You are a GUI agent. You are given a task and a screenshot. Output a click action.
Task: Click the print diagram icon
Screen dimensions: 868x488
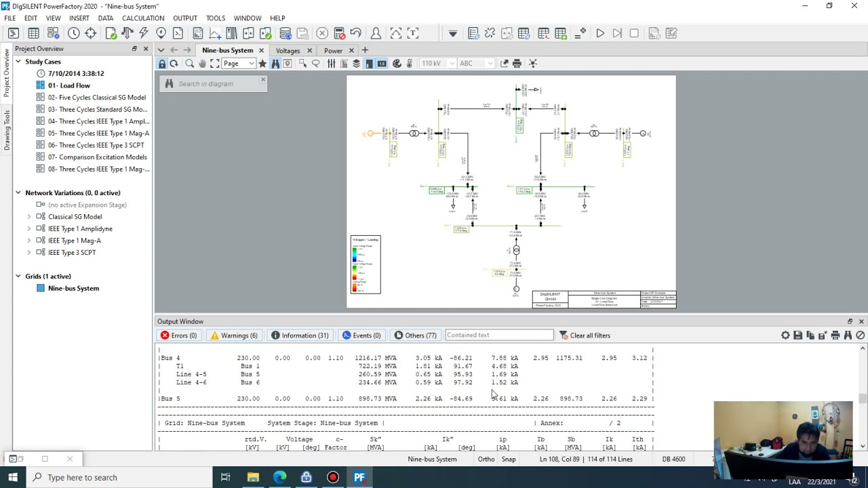[517, 64]
